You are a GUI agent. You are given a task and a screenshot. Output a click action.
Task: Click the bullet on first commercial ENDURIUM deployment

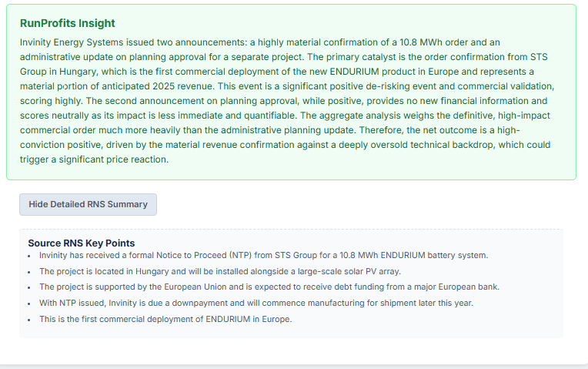click(x=165, y=319)
